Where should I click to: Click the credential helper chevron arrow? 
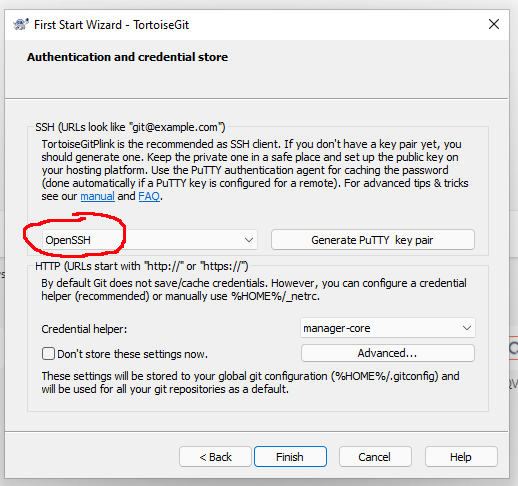coord(467,328)
